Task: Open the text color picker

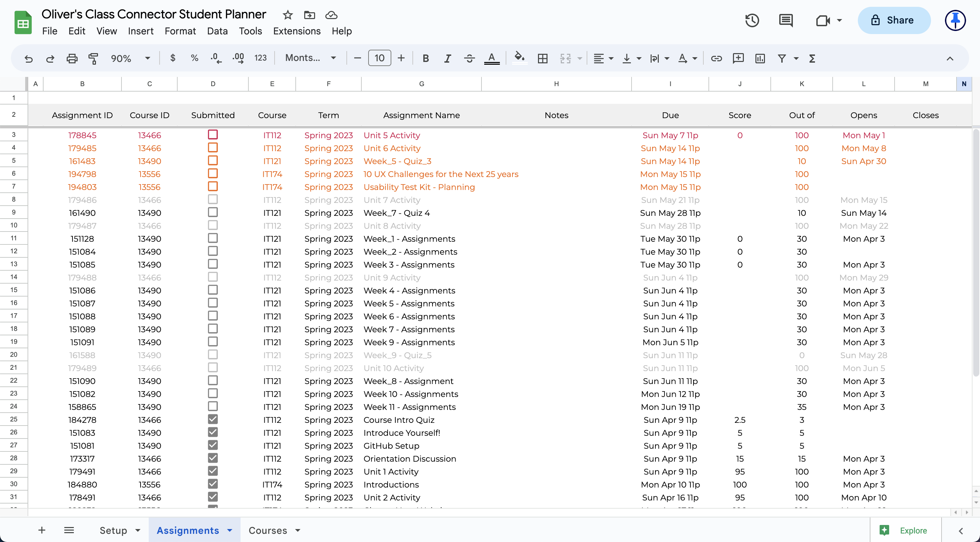Action: point(491,58)
